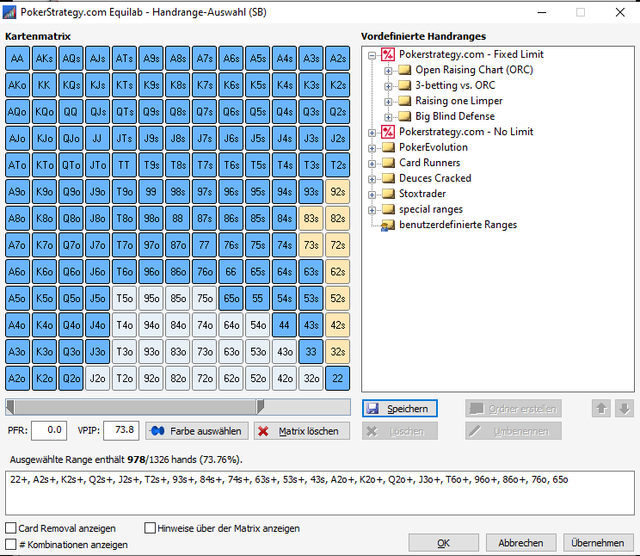
Task: Click the PFR value field
Action: click(x=49, y=431)
